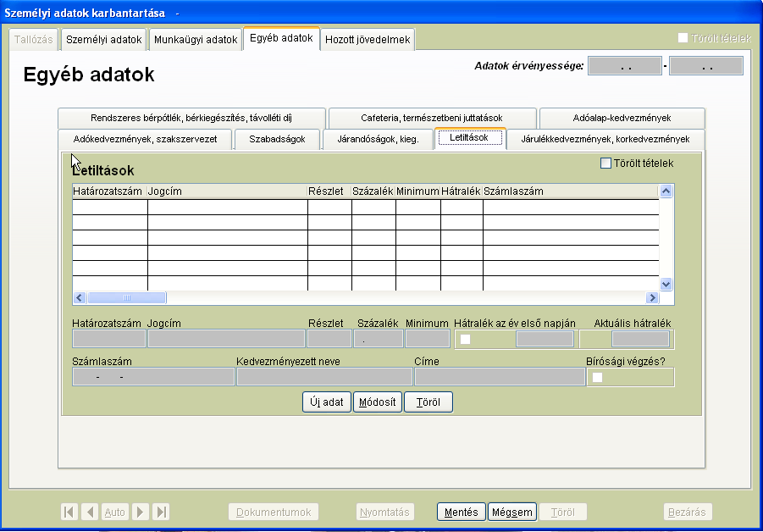Click the Címe input field
The image size is (763, 532).
click(500, 377)
